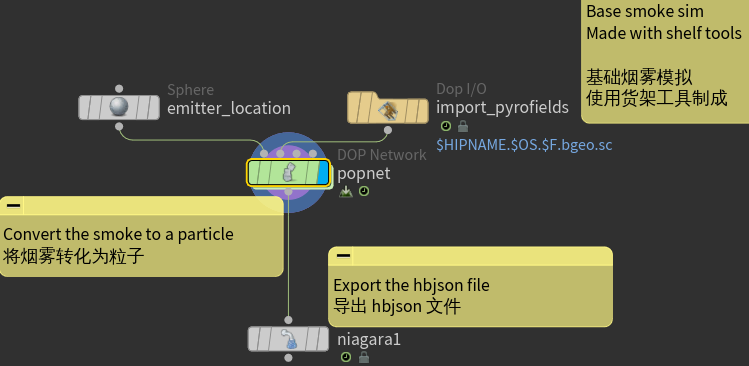Click the clock badge under import_pyrofields
The image size is (749, 366).
click(x=446, y=127)
